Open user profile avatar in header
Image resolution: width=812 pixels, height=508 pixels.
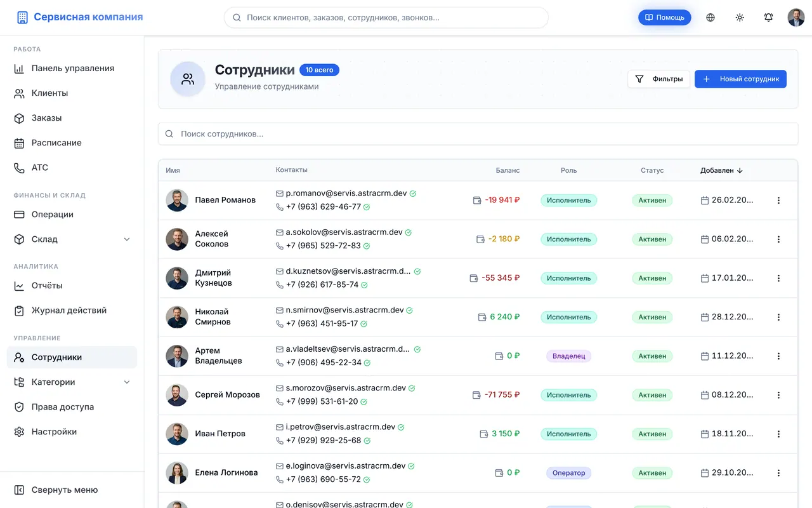click(796, 18)
